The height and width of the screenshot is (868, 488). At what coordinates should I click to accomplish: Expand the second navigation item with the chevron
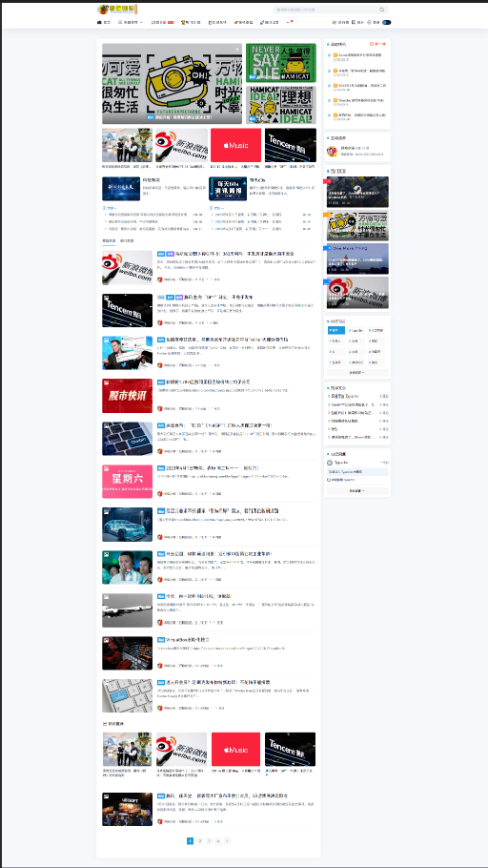tap(130, 22)
